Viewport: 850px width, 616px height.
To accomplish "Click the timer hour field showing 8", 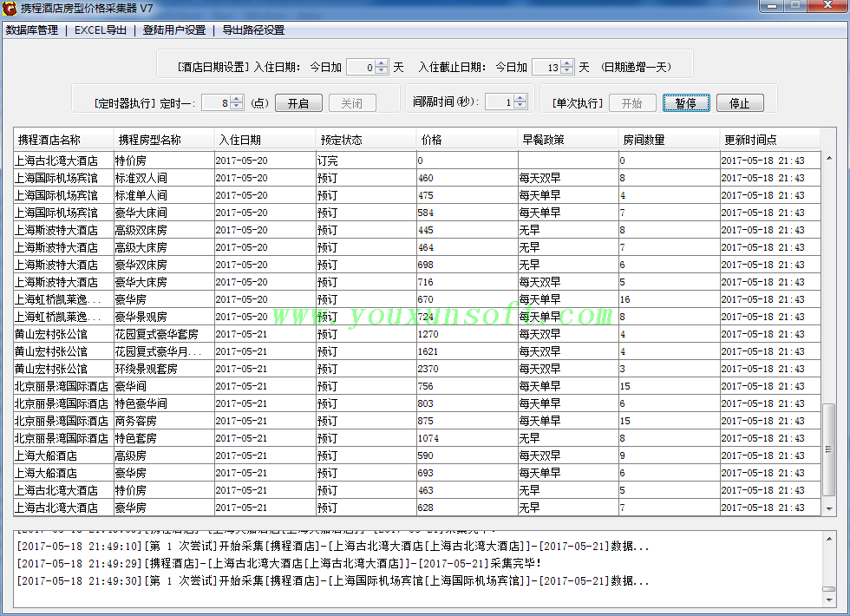I will pyautogui.click(x=217, y=102).
